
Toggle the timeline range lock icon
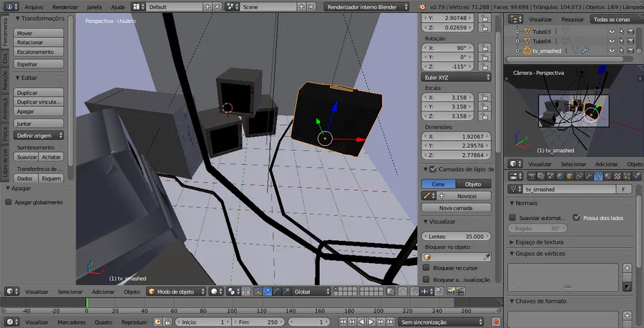(167, 322)
